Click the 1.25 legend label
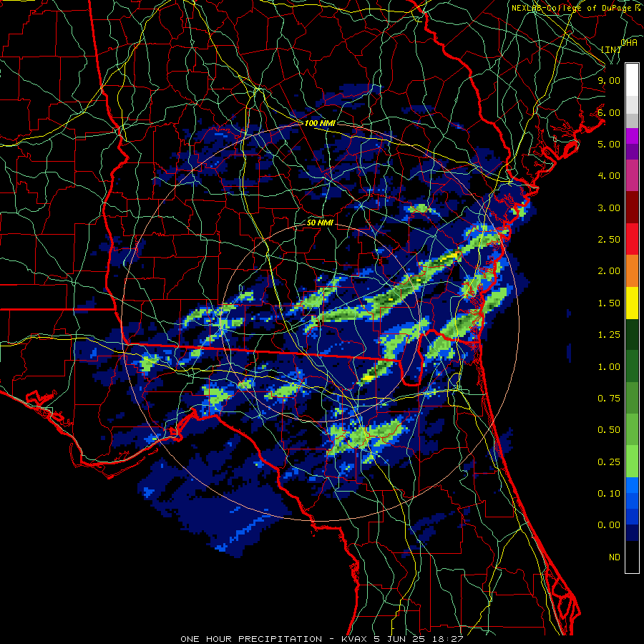 (x=609, y=335)
